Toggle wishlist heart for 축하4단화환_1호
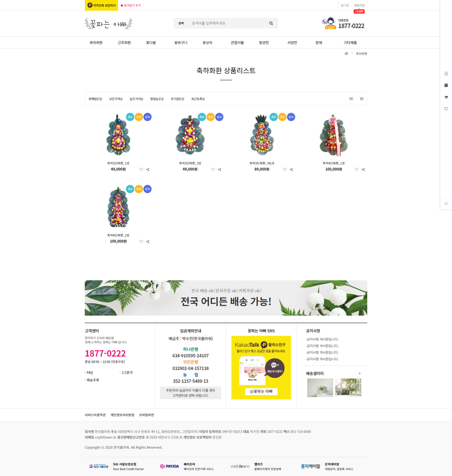Image resolution: width=452 pixels, height=476 pixels. click(357, 170)
